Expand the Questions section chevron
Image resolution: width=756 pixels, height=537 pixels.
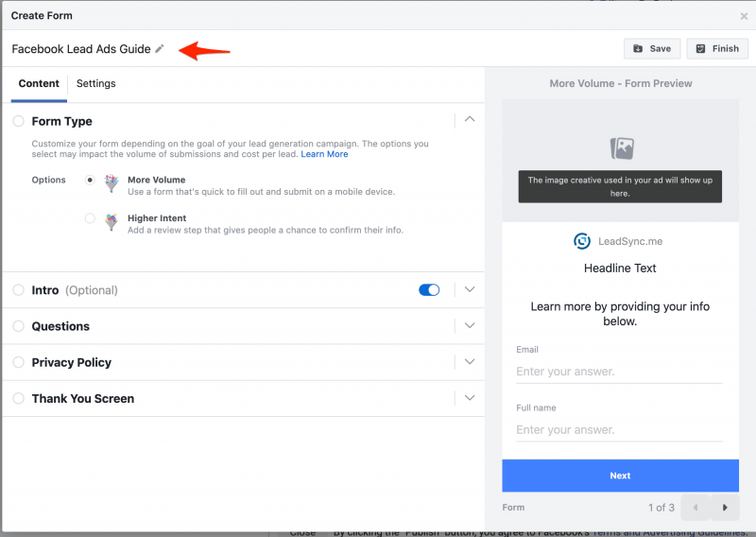point(470,325)
